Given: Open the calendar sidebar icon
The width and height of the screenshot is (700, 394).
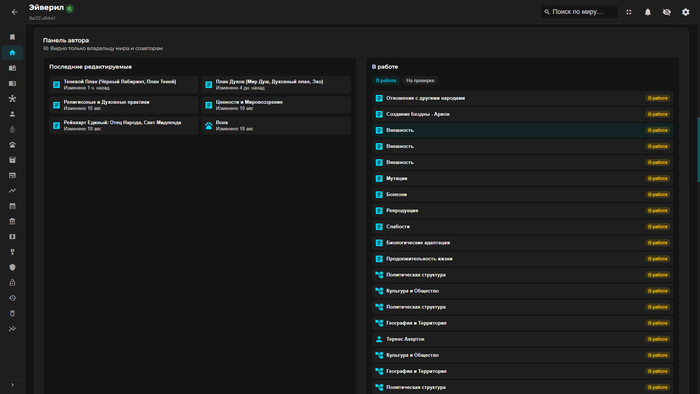Looking at the screenshot, I should point(12,206).
